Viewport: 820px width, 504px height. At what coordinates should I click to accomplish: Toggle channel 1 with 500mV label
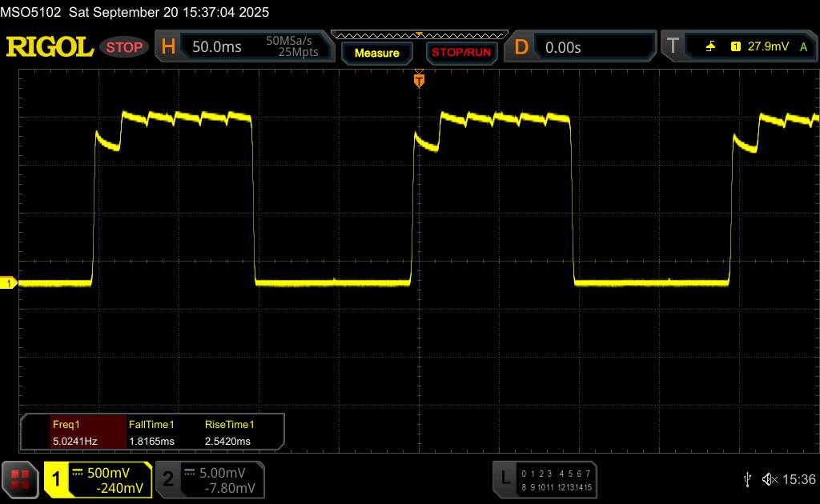click(x=98, y=479)
